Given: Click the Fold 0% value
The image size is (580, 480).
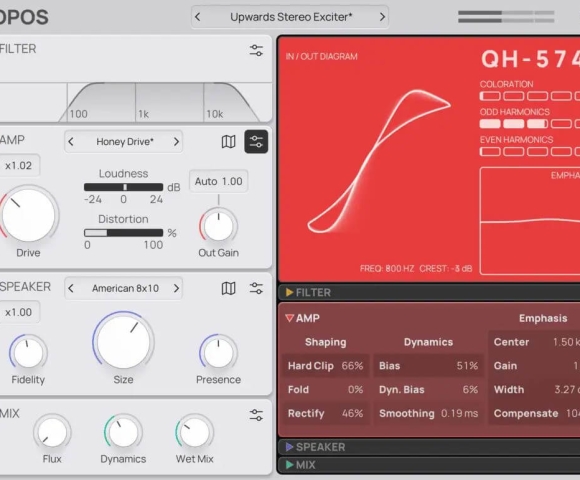Looking at the screenshot, I should (355, 389).
